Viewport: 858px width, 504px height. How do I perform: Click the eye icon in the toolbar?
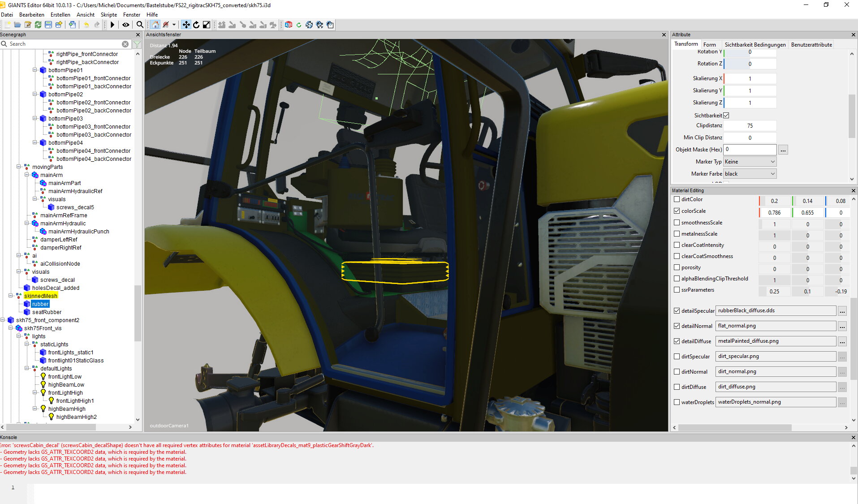(126, 25)
